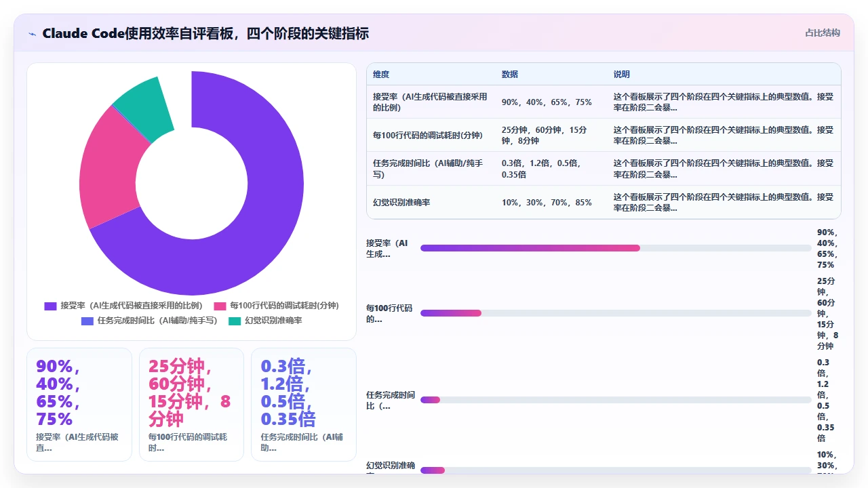Click the 接受率（AI生成… progress bar label
This screenshot has width=868, height=488.
coord(388,248)
